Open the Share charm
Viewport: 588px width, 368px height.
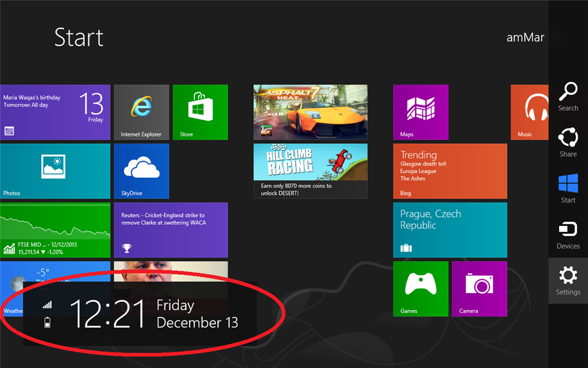pyautogui.click(x=568, y=143)
